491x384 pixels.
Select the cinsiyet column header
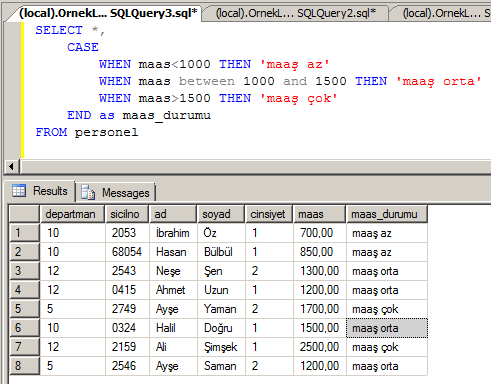(269, 214)
